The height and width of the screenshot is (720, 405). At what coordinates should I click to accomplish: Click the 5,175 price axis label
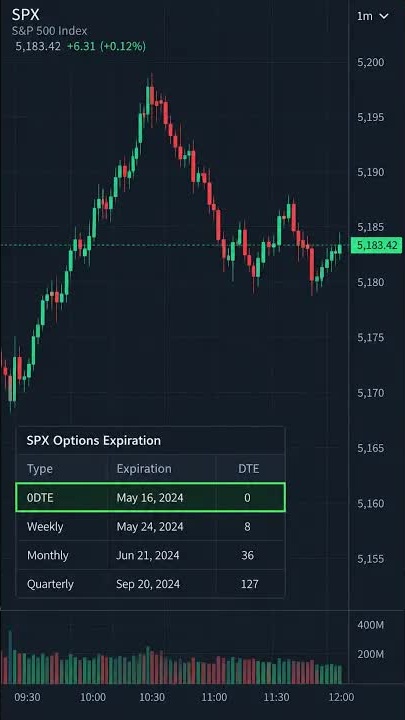click(x=371, y=338)
